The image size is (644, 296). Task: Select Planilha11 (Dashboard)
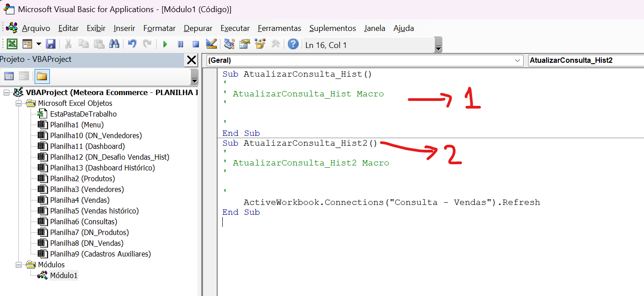[87, 146]
